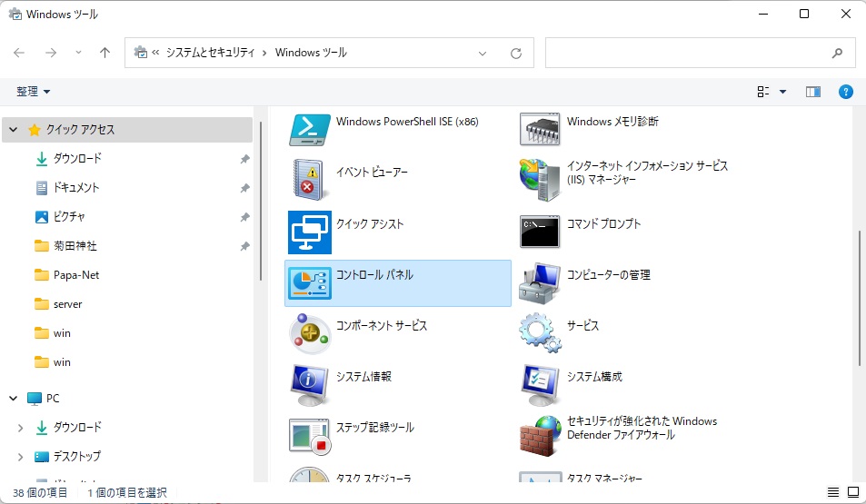Select デスクトップ under PC
Screen dimensions: 866x504
tap(77, 457)
